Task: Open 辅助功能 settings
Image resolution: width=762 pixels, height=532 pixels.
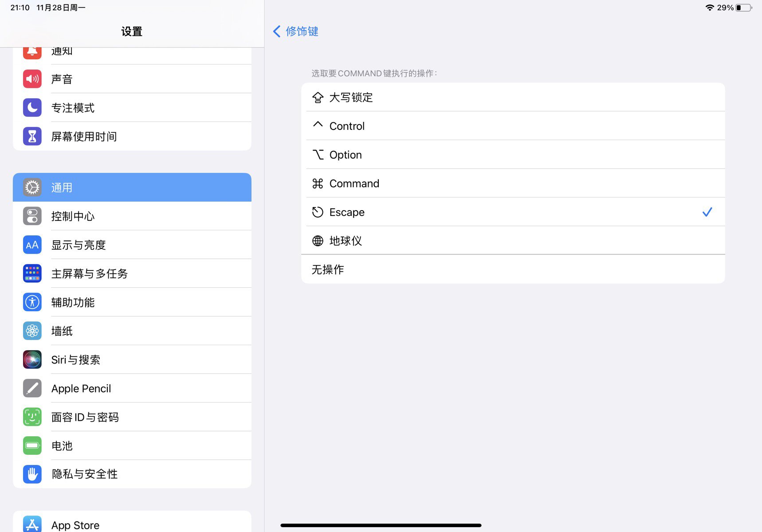Action: (132, 302)
